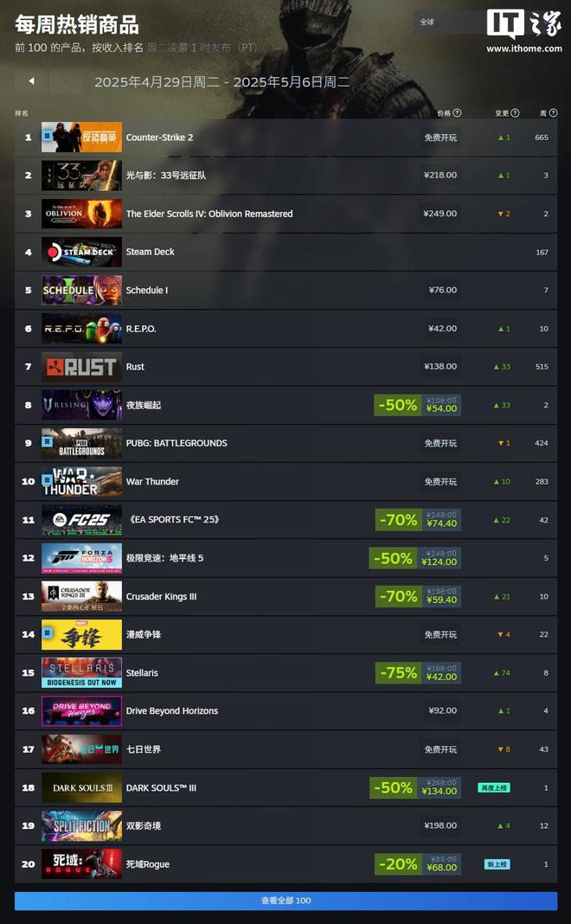Click the ¥198.00 price for 双影奇境
The width and height of the screenshot is (571, 924).
point(440,825)
